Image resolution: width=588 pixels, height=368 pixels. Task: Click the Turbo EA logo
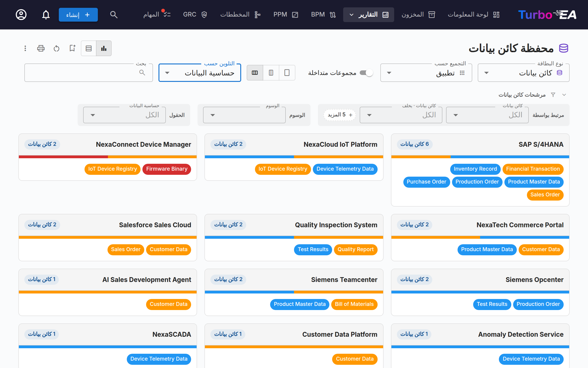tap(547, 14)
